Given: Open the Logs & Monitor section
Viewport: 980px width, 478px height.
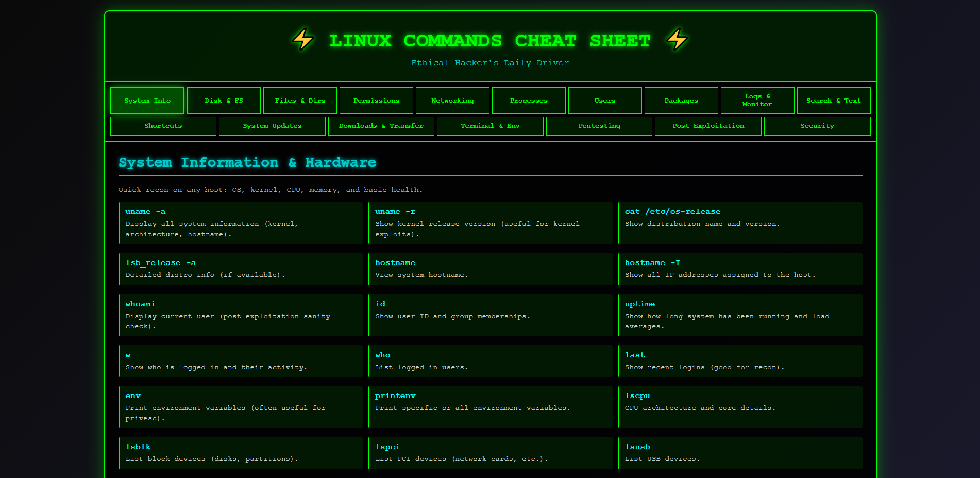Looking at the screenshot, I should [757, 101].
